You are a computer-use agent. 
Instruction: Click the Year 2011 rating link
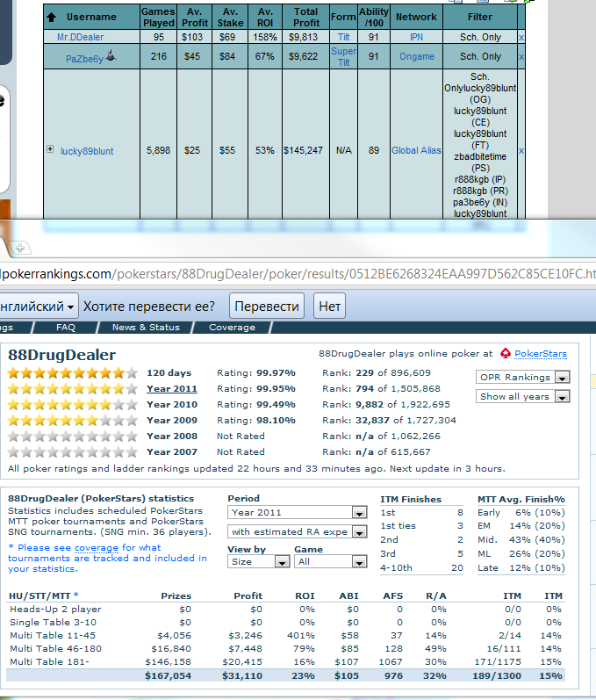172,389
